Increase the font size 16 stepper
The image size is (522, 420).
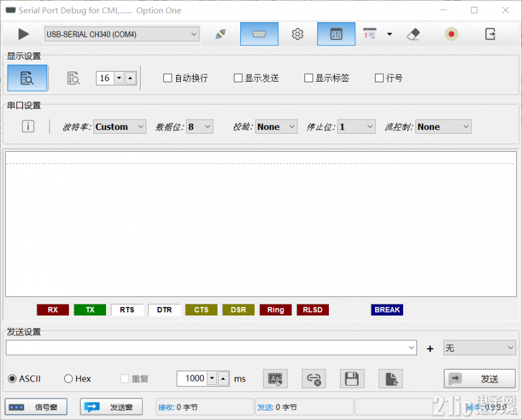click(x=131, y=78)
